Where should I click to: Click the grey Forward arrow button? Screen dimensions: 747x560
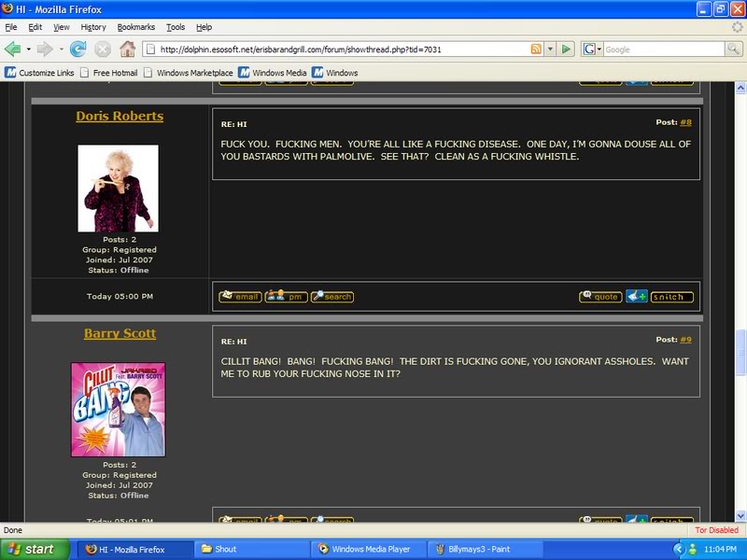[45, 49]
